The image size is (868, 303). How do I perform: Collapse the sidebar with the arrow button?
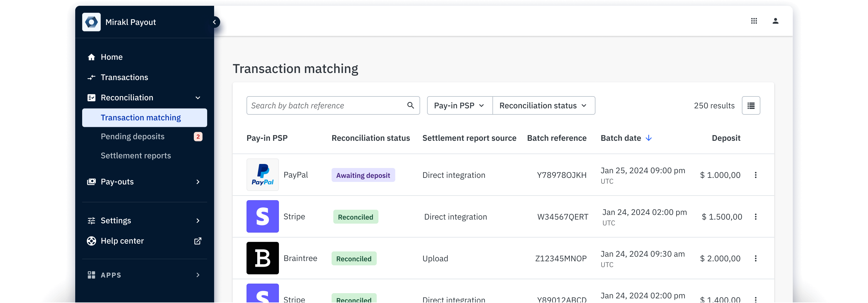click(214, 22)
